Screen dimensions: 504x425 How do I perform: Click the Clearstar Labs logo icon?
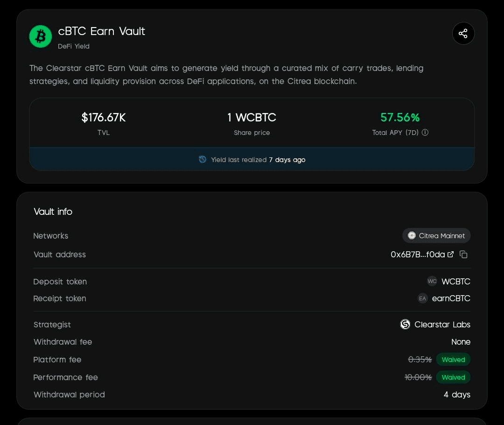click(x=405, y=324)
